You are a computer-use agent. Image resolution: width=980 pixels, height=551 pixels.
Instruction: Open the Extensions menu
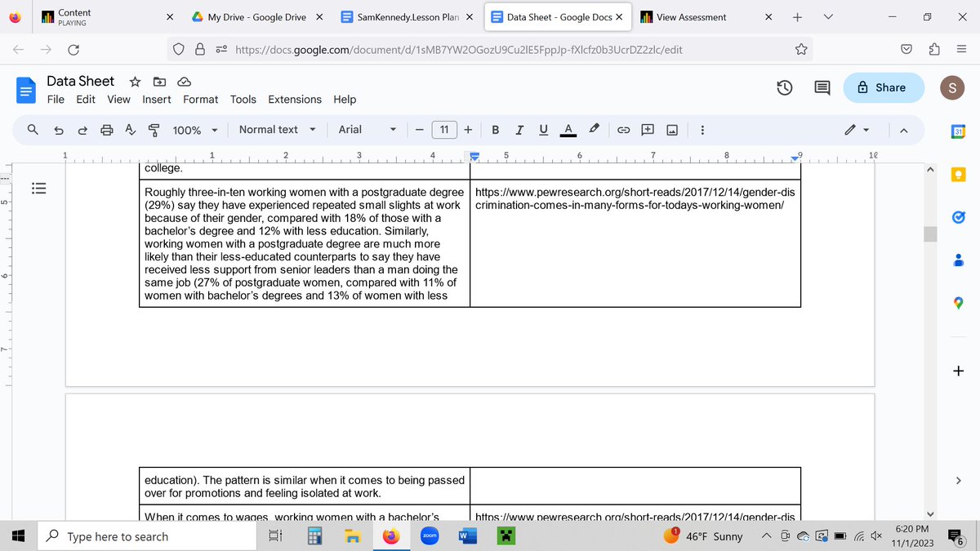(295, 100)
